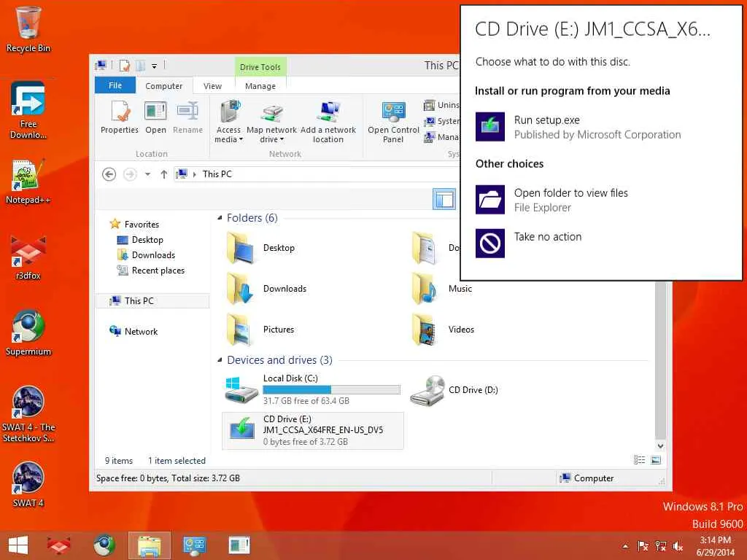
Task: Click the Open icon in ribbon
Action: tap(156, 117)
